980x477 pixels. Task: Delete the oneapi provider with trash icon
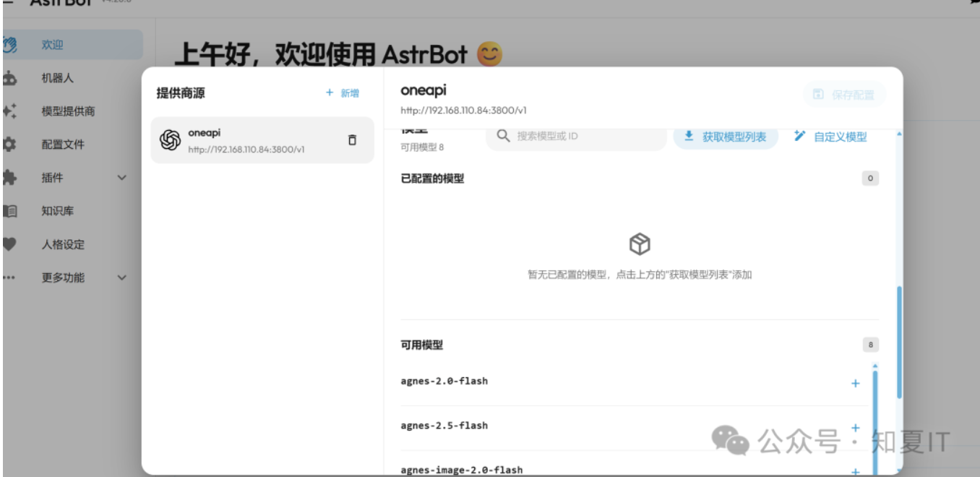point(352,140)
